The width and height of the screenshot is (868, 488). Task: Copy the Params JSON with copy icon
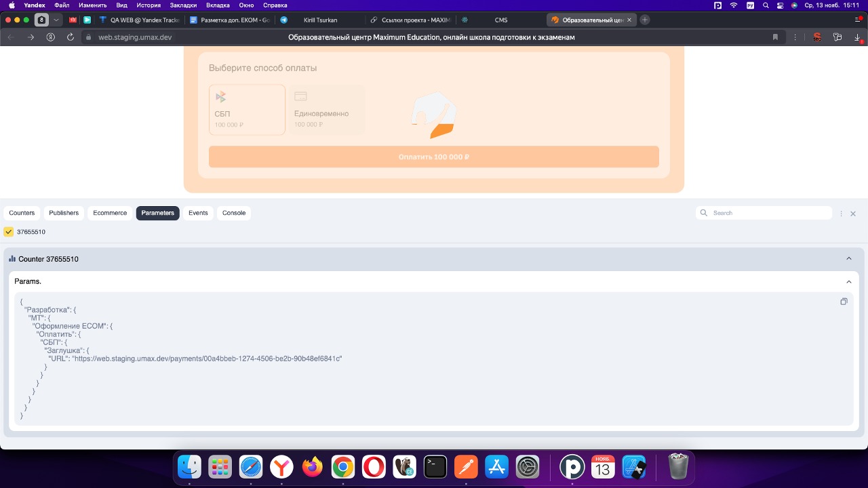tap(844, 302)
